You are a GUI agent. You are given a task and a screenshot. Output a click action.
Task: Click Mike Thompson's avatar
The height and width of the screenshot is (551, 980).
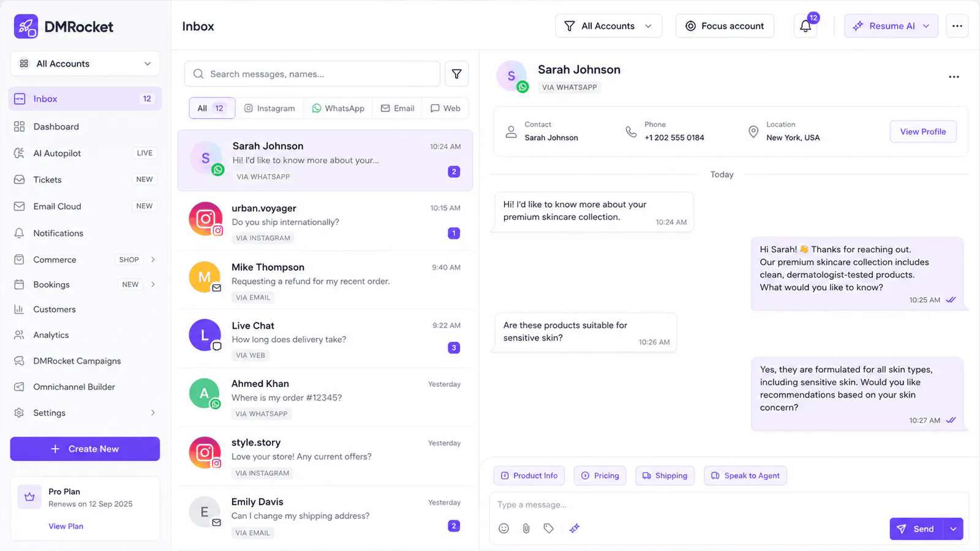click(x=205, y=277)
